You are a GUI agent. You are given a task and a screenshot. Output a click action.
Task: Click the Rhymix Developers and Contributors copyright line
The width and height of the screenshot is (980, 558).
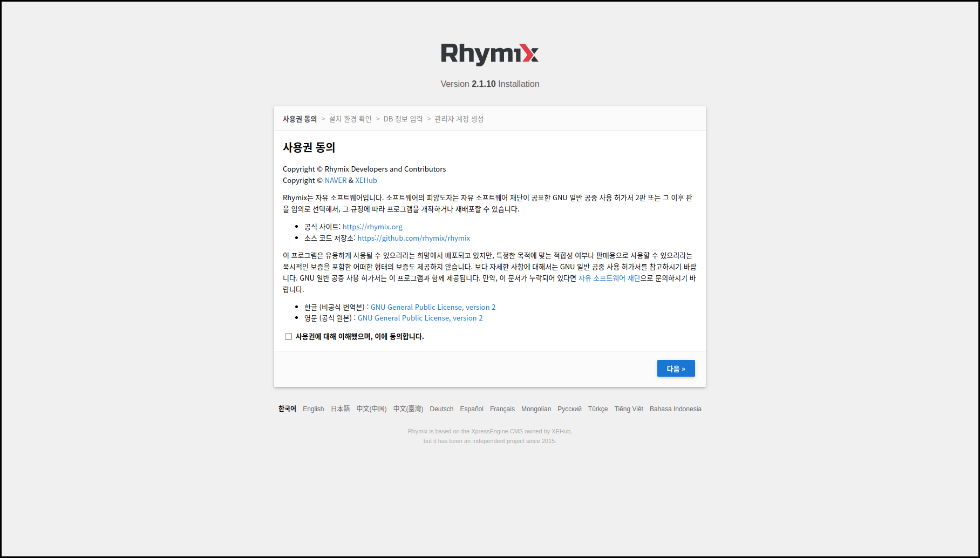tap(364, 169)
